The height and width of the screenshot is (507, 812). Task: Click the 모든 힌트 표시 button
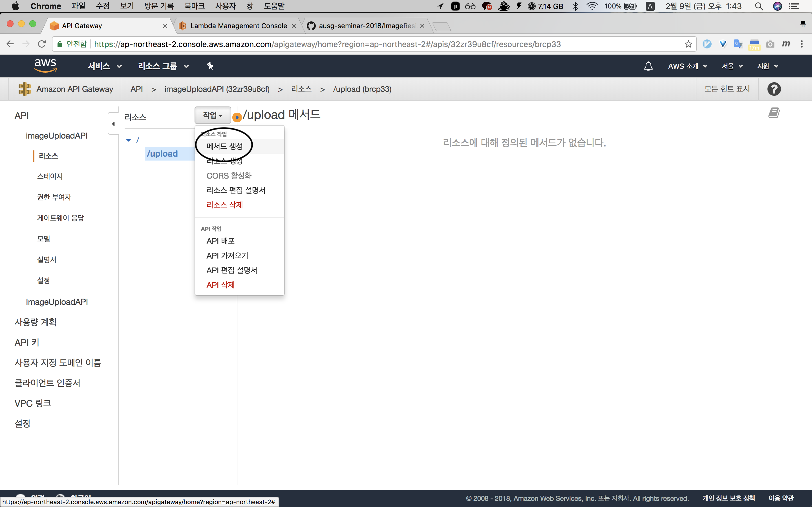click(x=727, y=89)
